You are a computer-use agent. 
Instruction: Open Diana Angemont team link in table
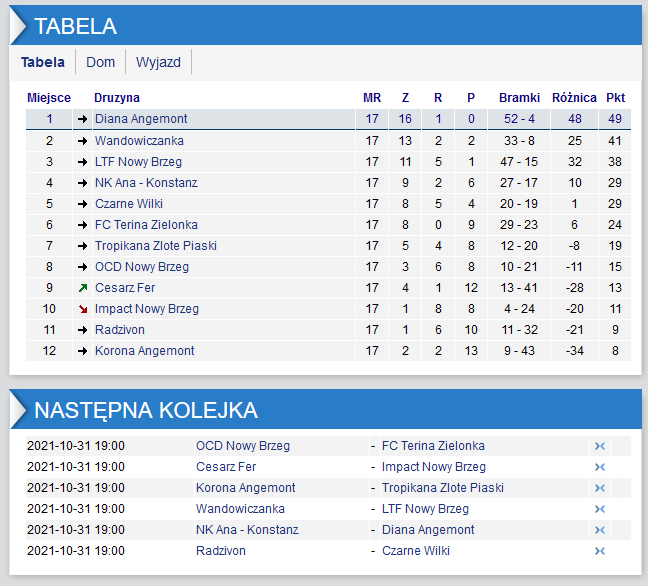click(141, 119)
